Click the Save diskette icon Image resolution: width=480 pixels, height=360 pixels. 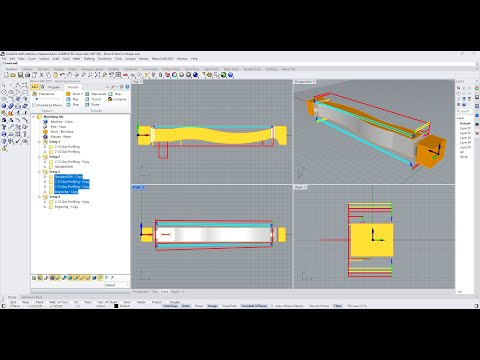pyautogui.click(x=20, y=75)
